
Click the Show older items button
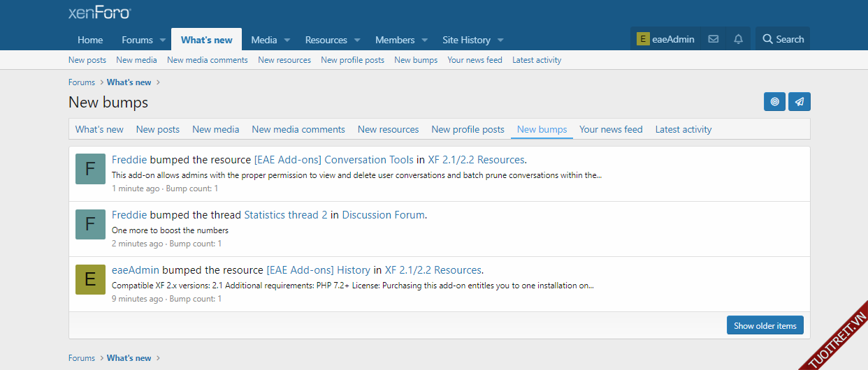(x=765, y=325)
